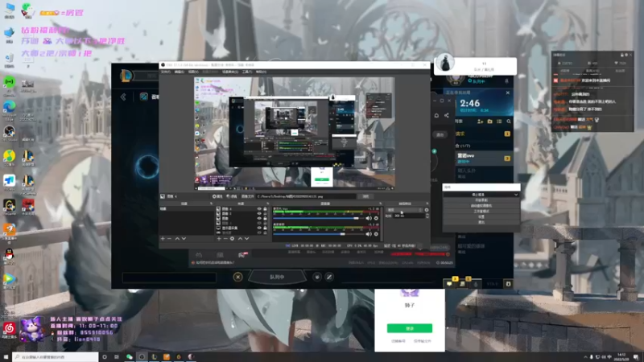Open League missions icon at bottom bar

(x=462, y=284)
